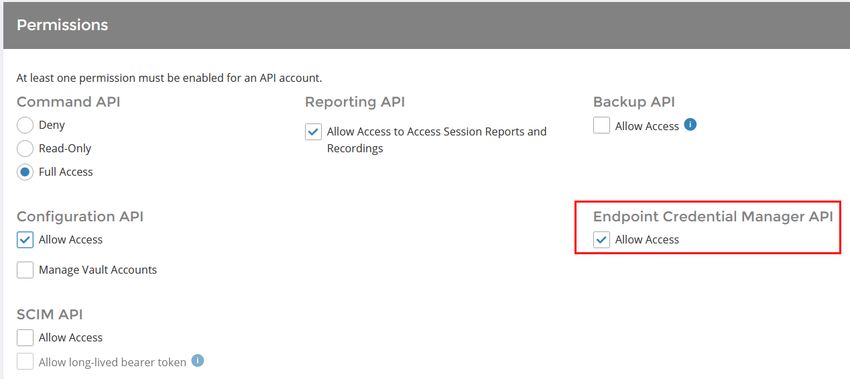
Task: Enable the Backup API Allow Access checkbox
Action: point(601,125)
